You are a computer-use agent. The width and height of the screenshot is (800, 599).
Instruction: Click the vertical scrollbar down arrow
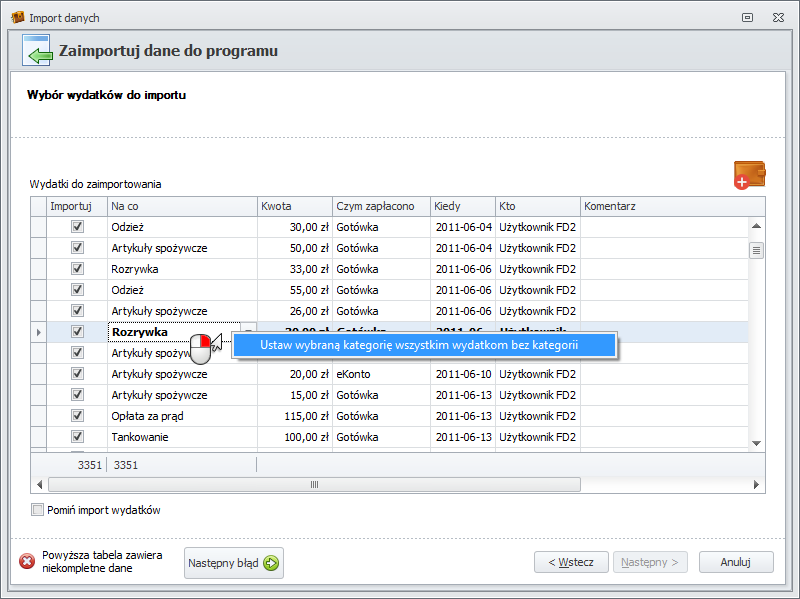point(757,443)
